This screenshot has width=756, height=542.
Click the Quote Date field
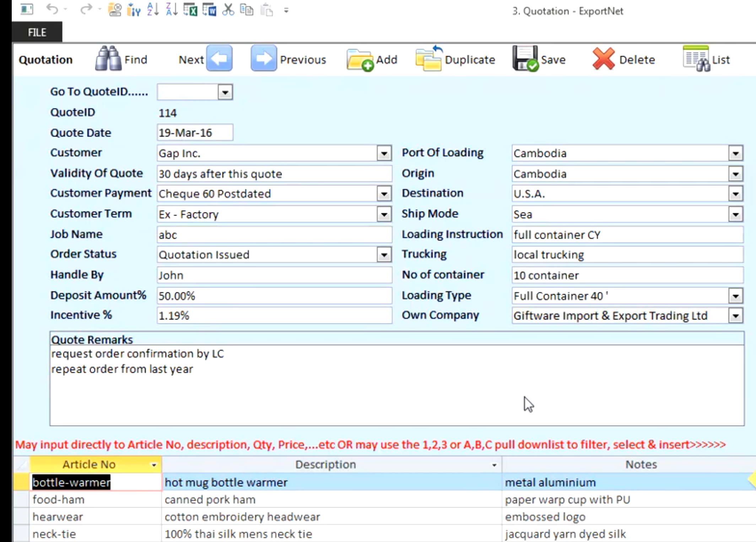click(195, 133)
